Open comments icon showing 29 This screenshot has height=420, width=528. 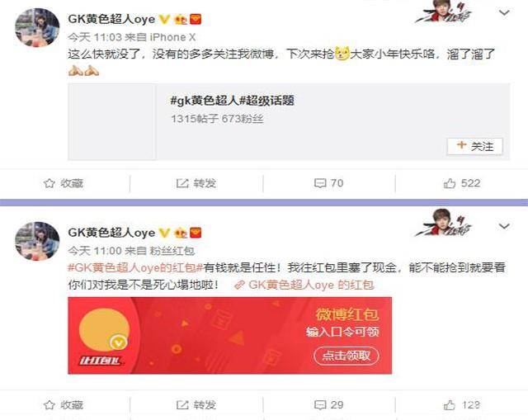[x=319, y=404]
